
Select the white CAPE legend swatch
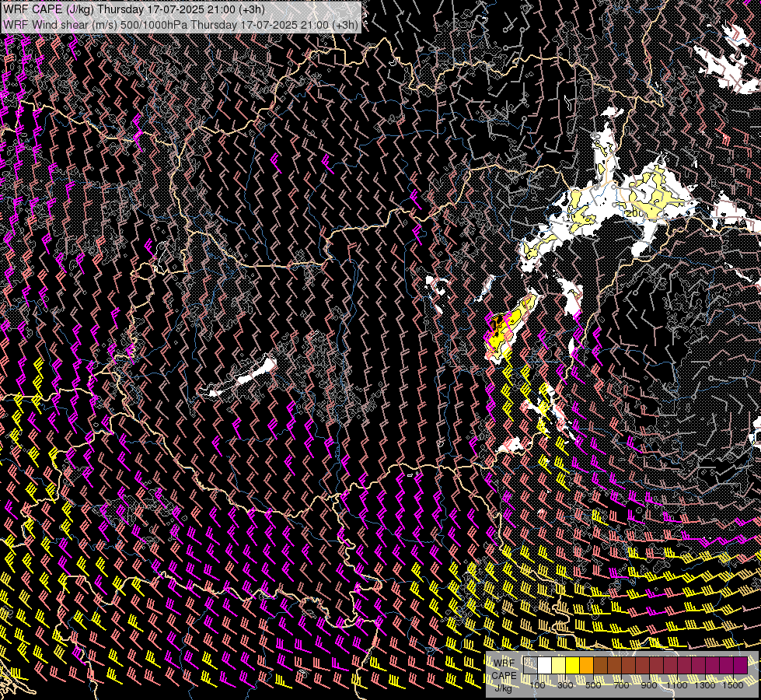click(x=545, y=665)
